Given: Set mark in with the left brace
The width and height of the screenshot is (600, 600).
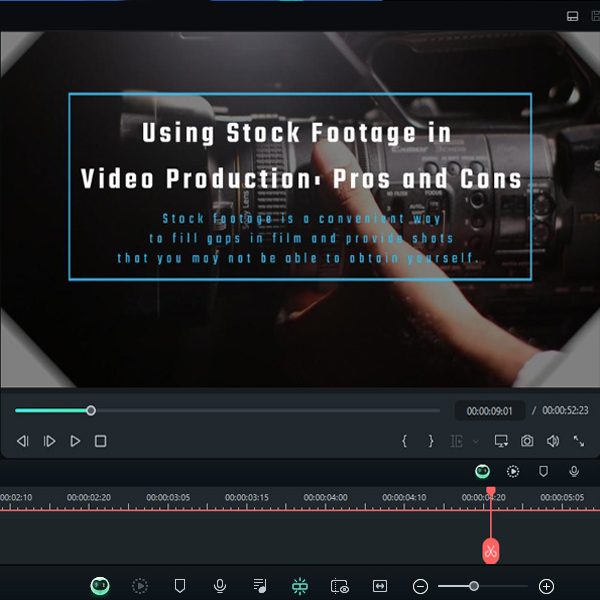Looking at the screenshot, I should (404, 441).
